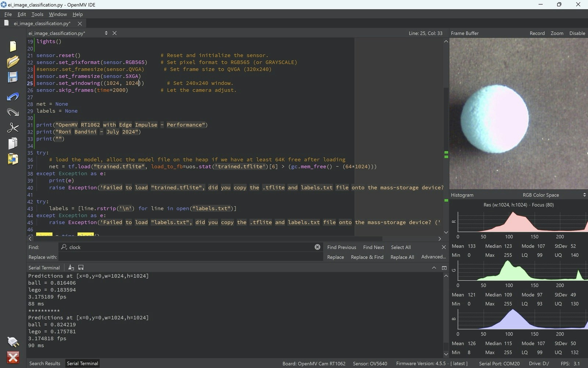
Task: Click Record in Frame Buffer header
Action: pyautogui.click(x=537, y=33)
